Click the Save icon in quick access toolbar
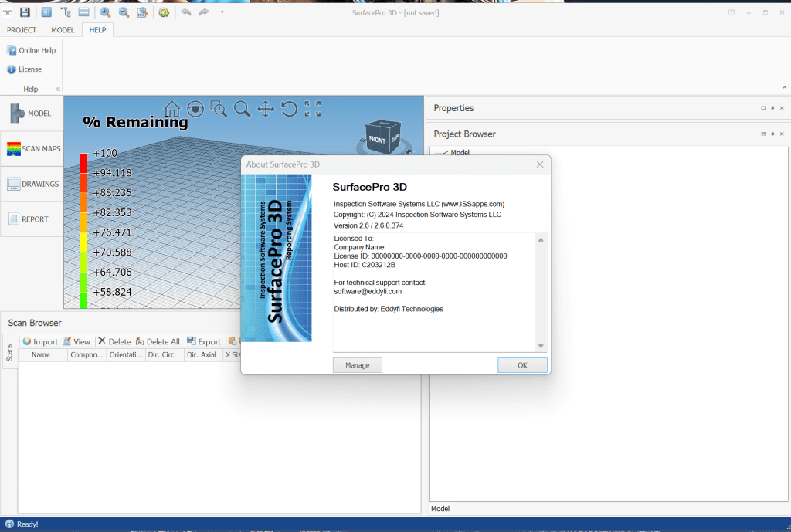791x532 pixels. click(x=25, y=12)
